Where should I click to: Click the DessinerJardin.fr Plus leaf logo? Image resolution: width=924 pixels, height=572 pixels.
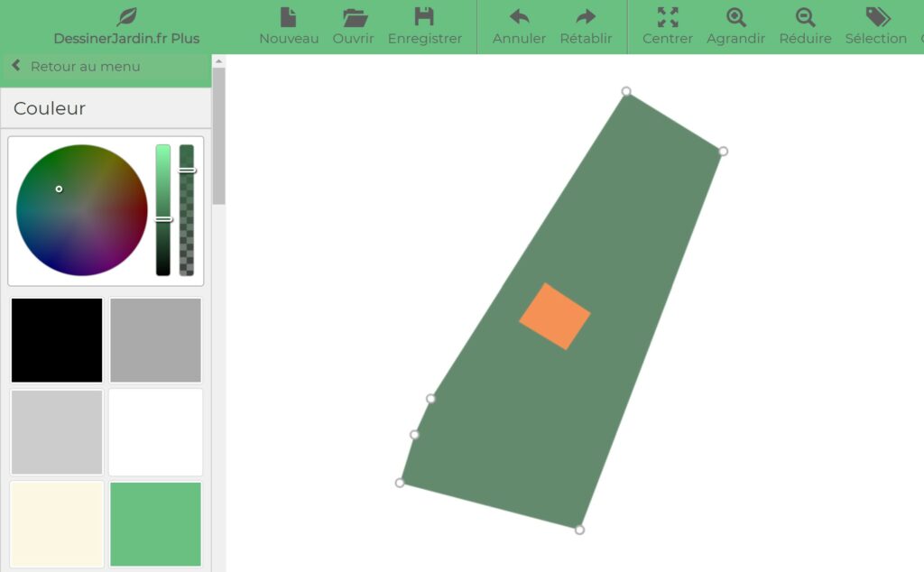tap(127, 17)
